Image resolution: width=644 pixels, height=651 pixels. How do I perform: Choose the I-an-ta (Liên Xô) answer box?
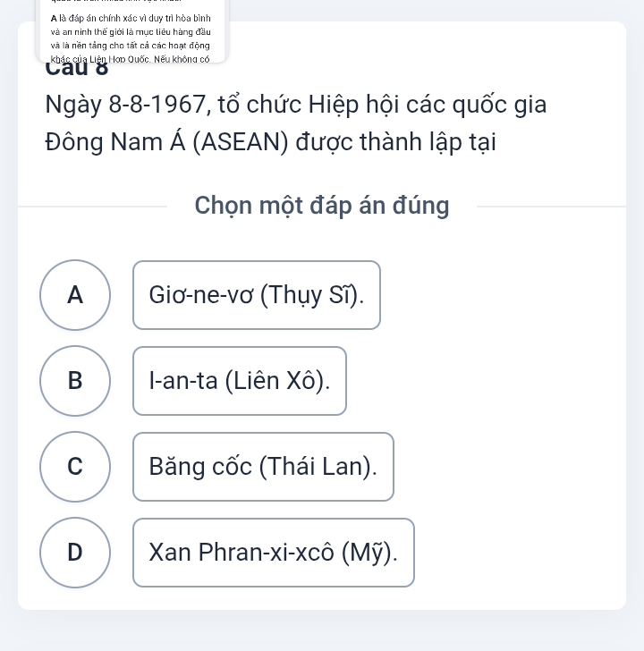click(x=240, y=381)
